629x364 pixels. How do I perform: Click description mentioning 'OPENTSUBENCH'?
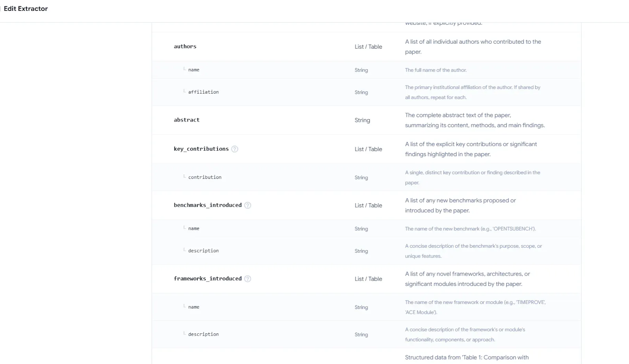tap(470, 229)
